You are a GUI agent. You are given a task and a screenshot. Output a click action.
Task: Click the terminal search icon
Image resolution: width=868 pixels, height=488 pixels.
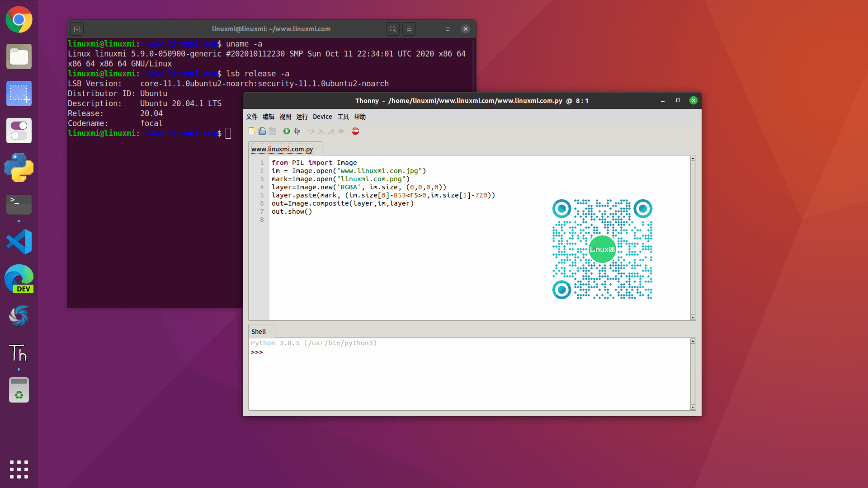click(x=393, y=29)
